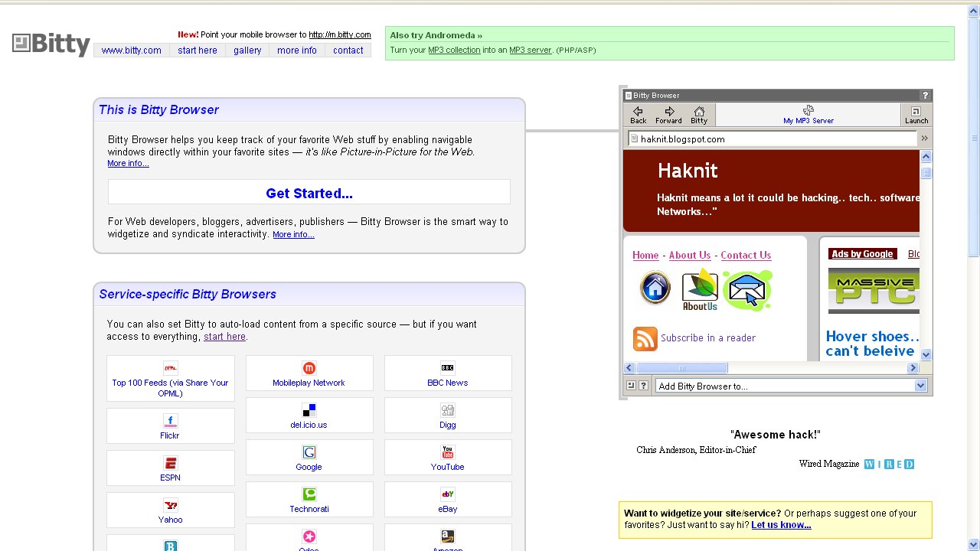This screenshot has width=980, height=551.
Task: Open the 'Add Bitty Browser to...' dropdown
Action: 792,386
